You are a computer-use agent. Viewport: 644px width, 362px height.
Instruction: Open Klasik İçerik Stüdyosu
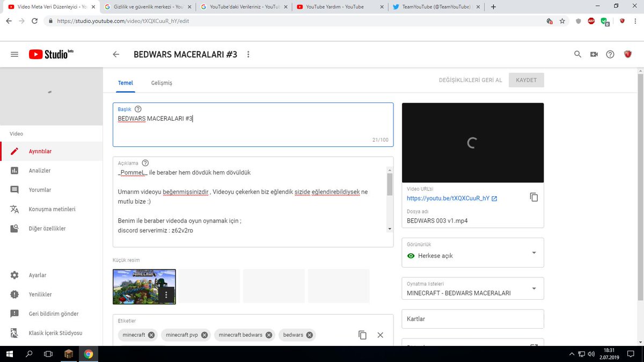click(x=51, y=333)
